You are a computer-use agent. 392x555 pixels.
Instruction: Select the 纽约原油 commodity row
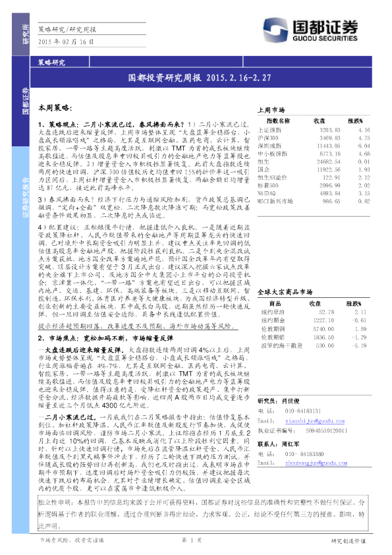pyautogui.click(x=314, y=312)
